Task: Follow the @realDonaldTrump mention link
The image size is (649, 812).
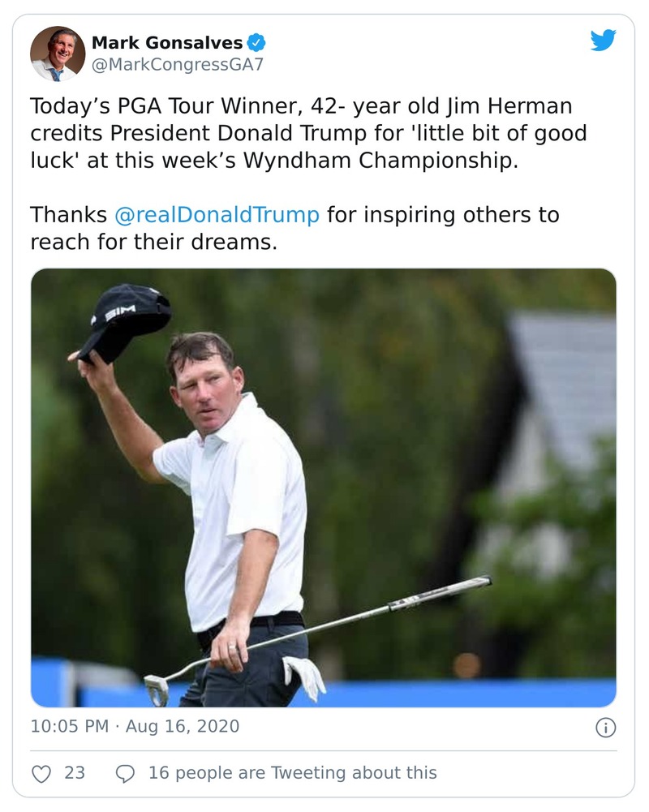Action: pos(217,215)
